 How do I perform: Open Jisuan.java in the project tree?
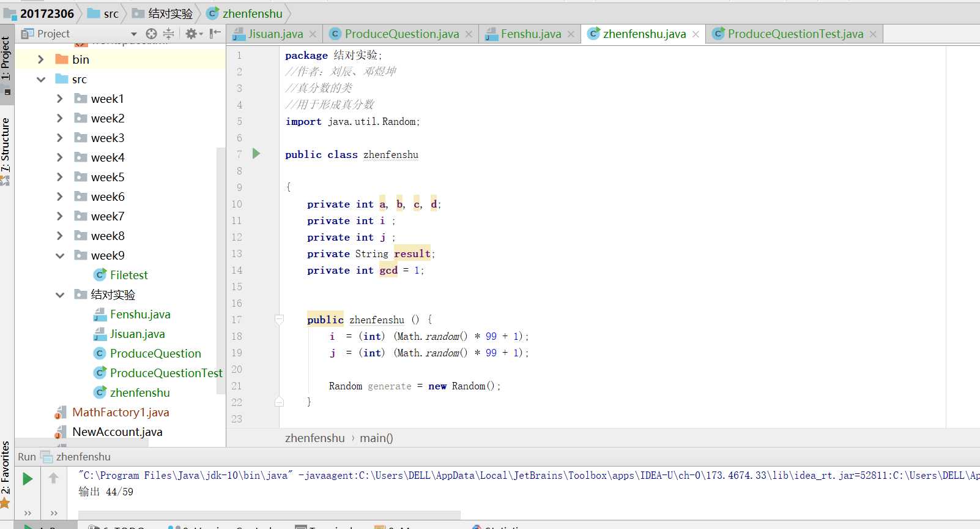point(137,334)
